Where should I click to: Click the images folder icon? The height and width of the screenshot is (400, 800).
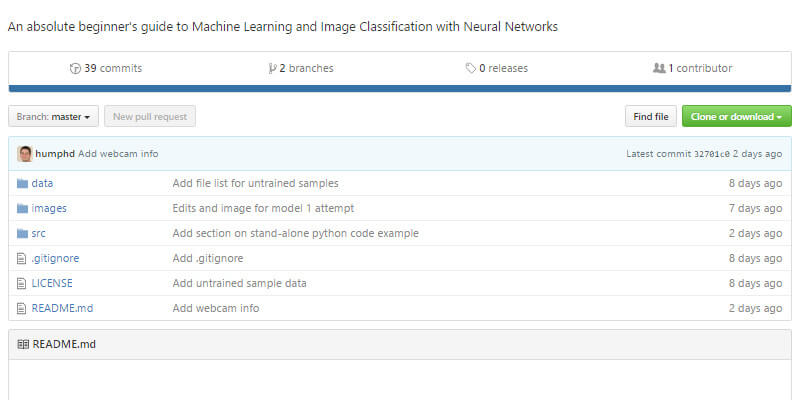tap(22, 208)
